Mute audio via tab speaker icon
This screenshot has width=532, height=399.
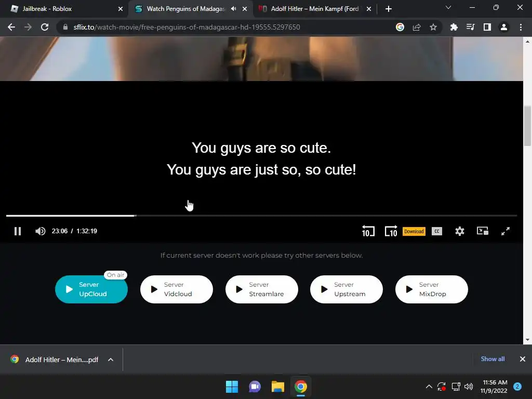tap(233, 9)
